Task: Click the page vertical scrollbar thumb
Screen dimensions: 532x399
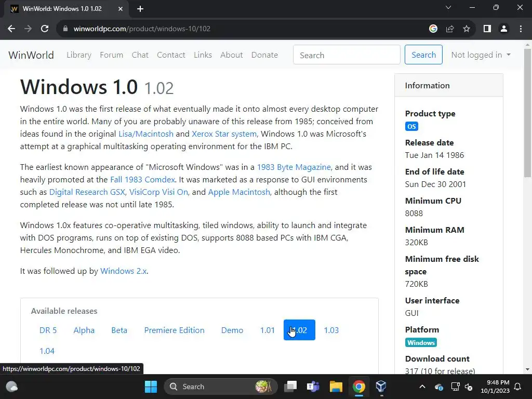Action: pos(528,113)
